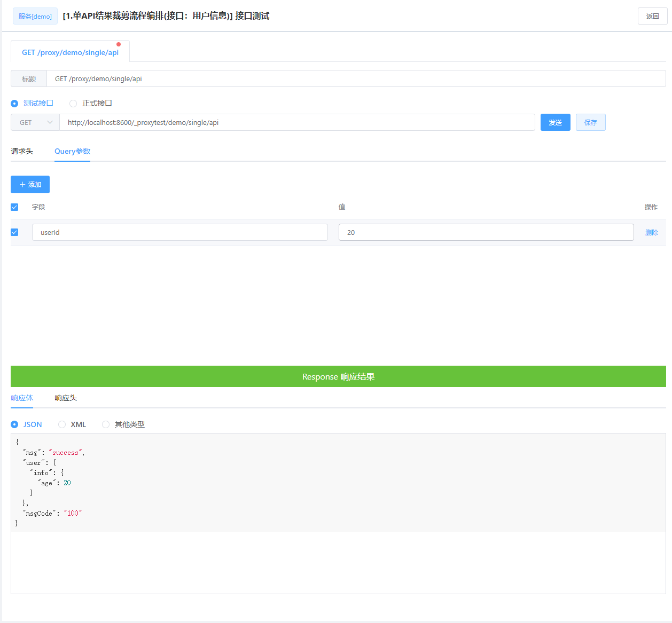The image size is (672, 623).
Task: Click the 保存 button to save
Action: point(590,122)
